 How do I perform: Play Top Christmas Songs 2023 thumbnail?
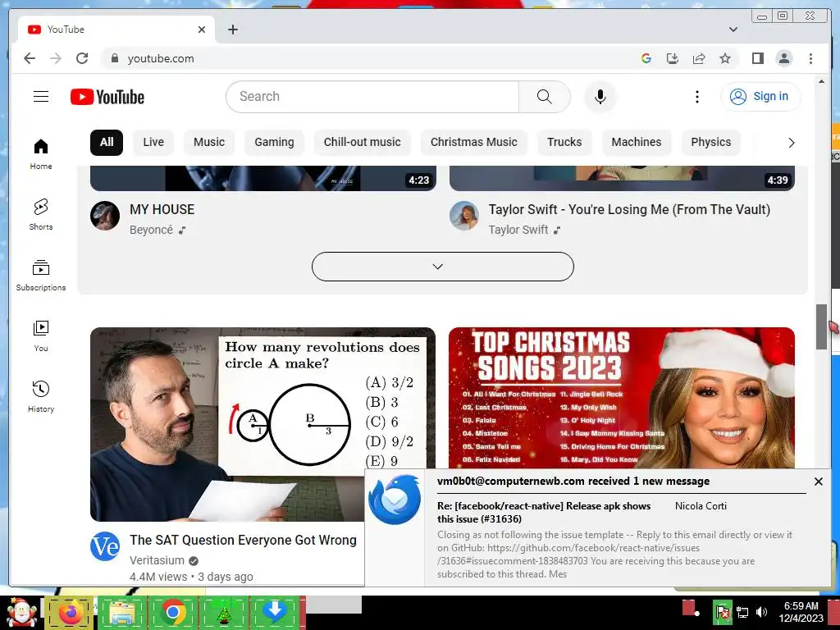622,398
